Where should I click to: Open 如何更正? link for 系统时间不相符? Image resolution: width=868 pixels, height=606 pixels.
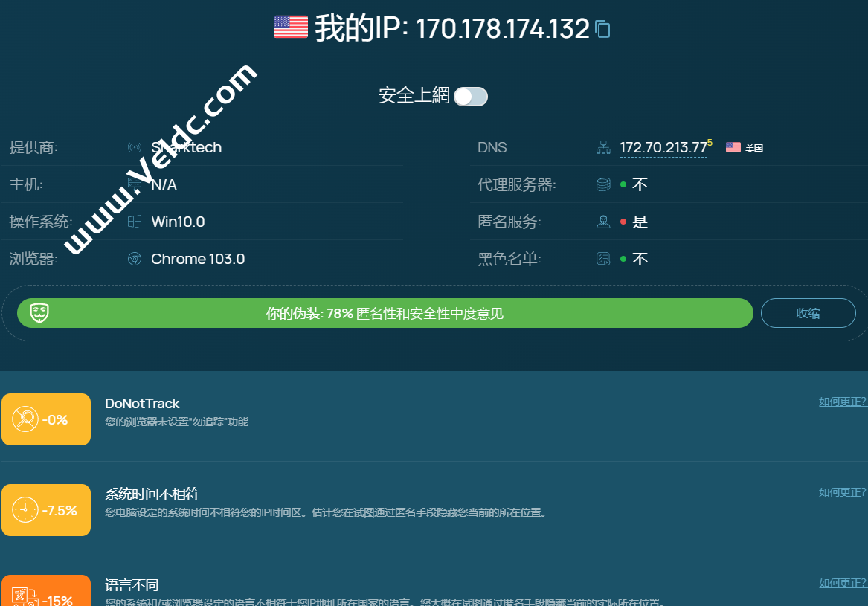(843, 492)
